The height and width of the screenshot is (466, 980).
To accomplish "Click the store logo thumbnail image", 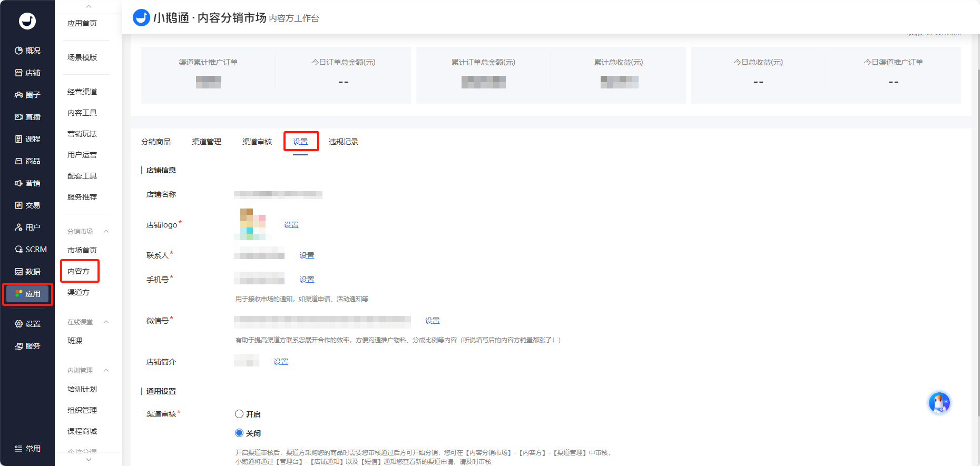I will (253, 224).
